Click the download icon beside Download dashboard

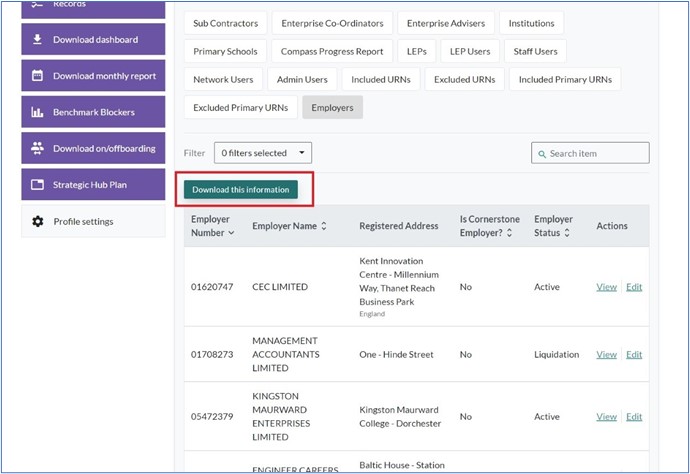click(37, 40)
